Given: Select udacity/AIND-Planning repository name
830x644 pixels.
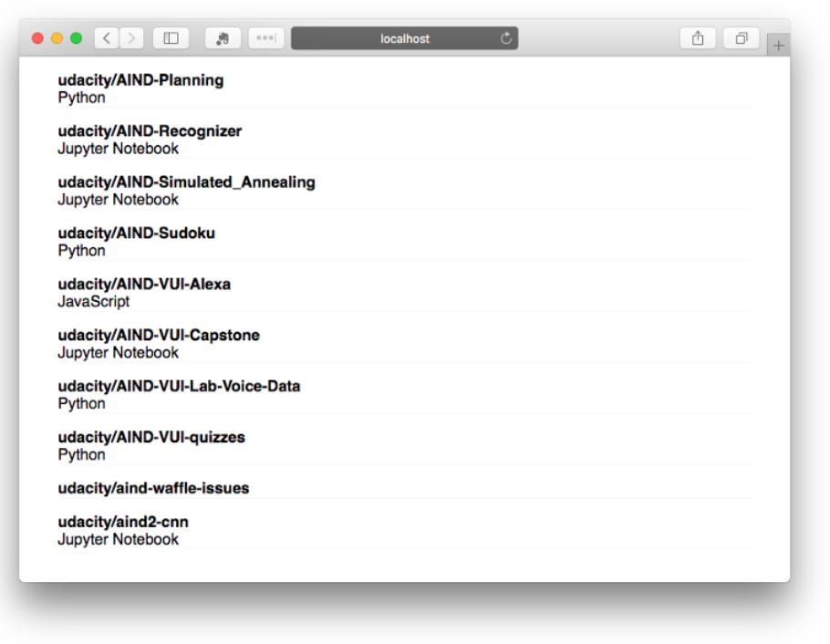Looking at the screenshot, I should [x=140, y=80].
